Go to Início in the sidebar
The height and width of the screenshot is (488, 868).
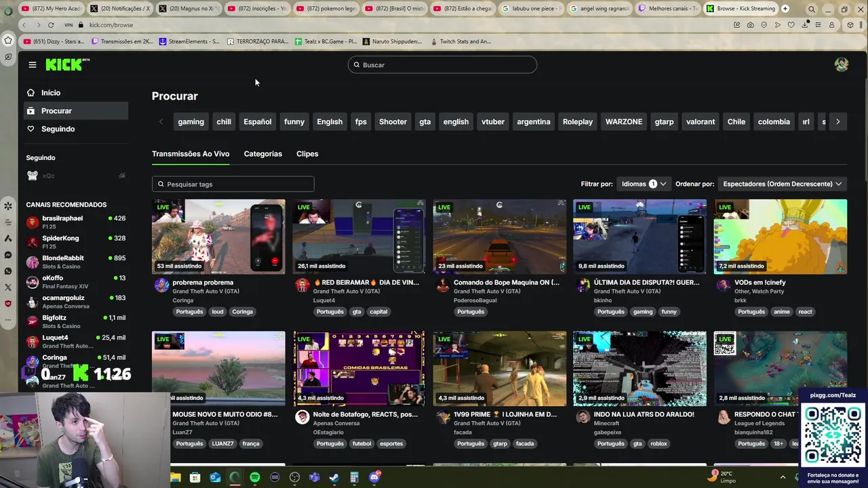pos(76,93)
